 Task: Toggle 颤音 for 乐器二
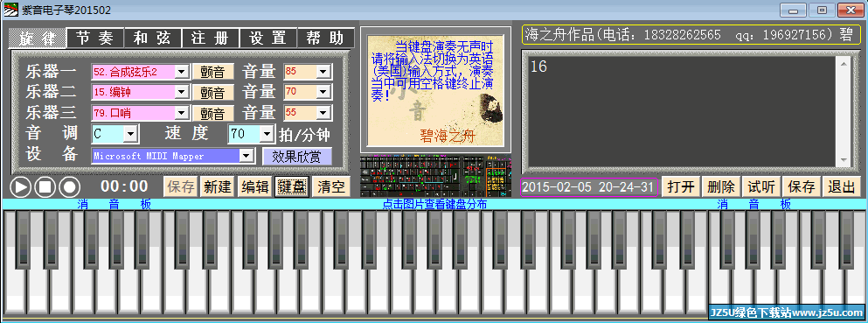click(x=212, y=92)
